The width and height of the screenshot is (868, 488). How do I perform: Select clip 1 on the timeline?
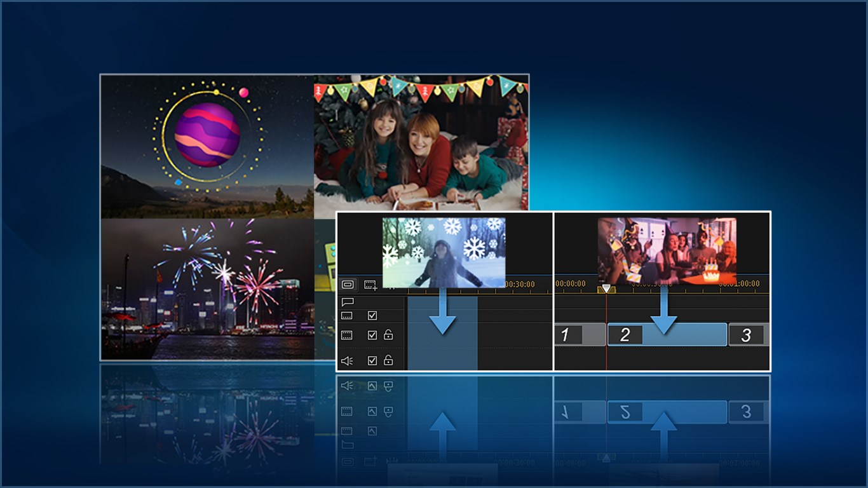[x=580, y=335]
